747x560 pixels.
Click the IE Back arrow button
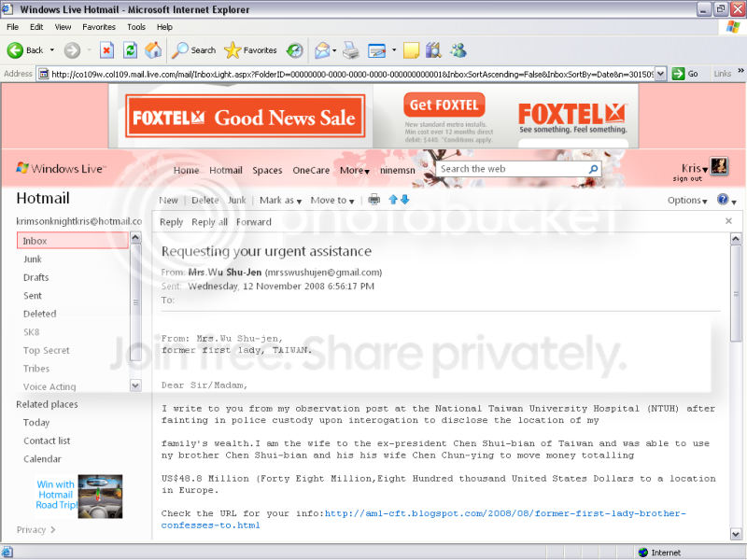pos(15,50)
